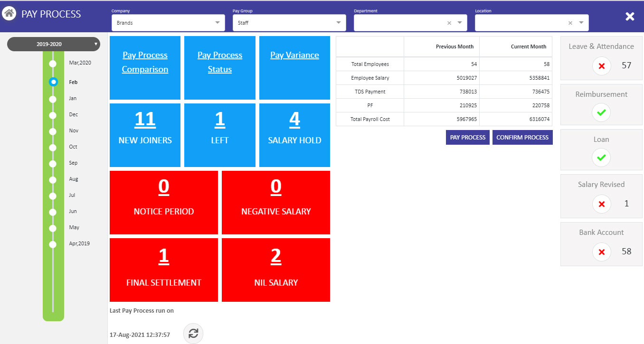
Task: Clear the Department field using its × icon
Action: point(449,22)
